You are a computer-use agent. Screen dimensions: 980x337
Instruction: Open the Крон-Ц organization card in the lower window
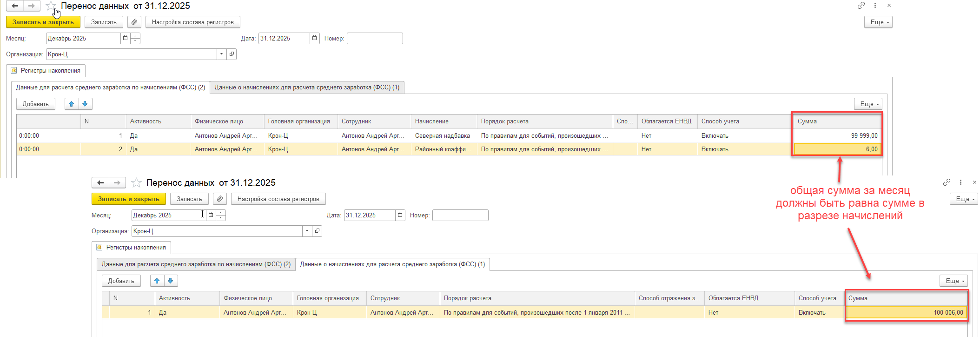[x=317, y=231]
